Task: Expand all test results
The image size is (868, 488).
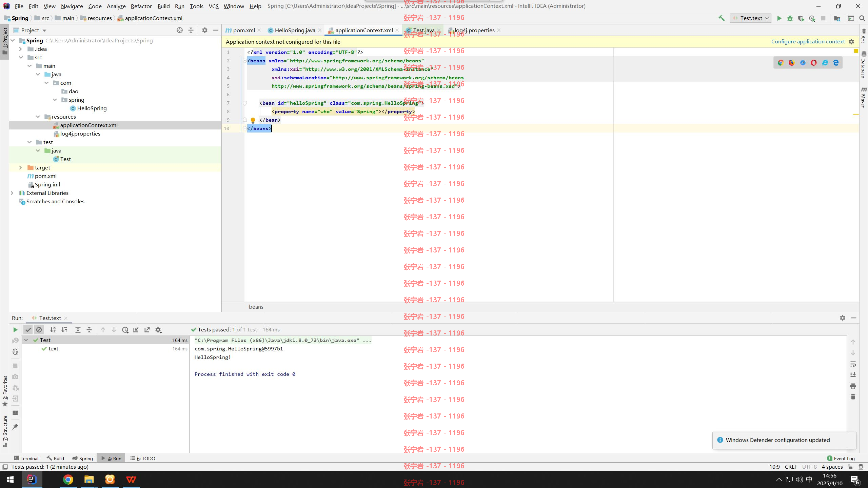Action: [78, 330]
